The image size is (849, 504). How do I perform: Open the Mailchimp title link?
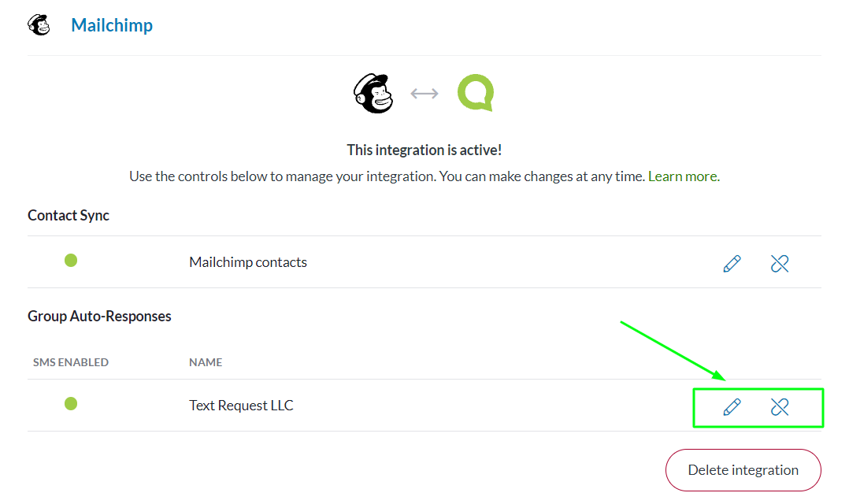click(112, 25)
